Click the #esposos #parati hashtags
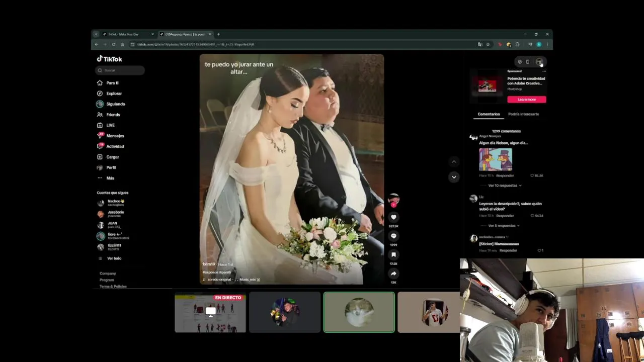 coord(216,272)
